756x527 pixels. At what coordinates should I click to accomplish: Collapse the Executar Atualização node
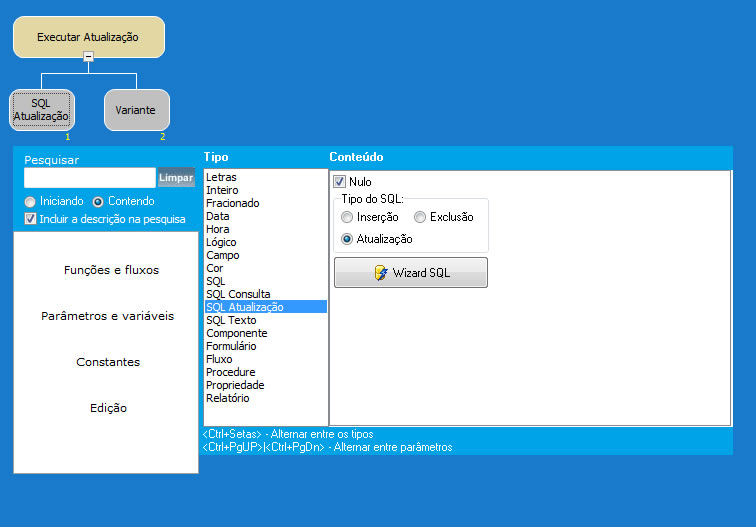pos(88,57)
